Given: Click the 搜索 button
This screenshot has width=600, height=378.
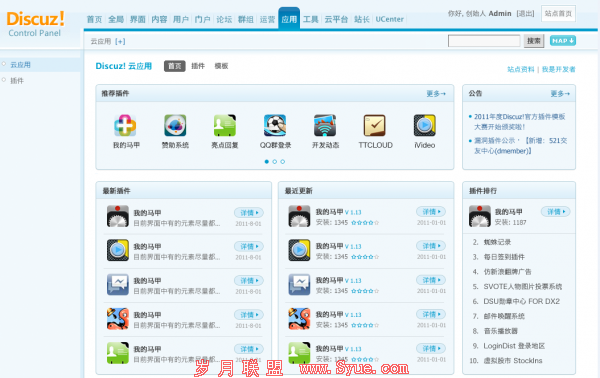Looking at the screenshot, I should coord(534,41).
